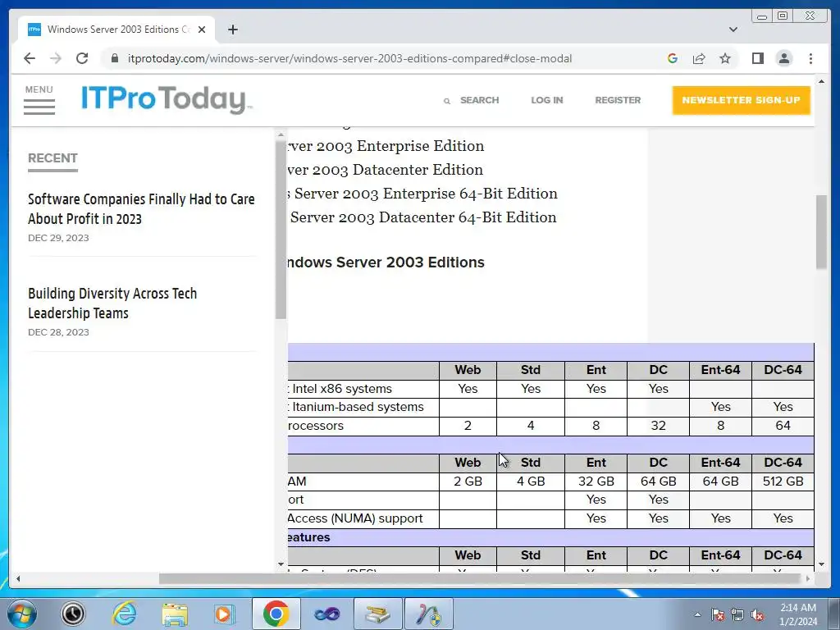Open Chrome three-dot menu

810,58
